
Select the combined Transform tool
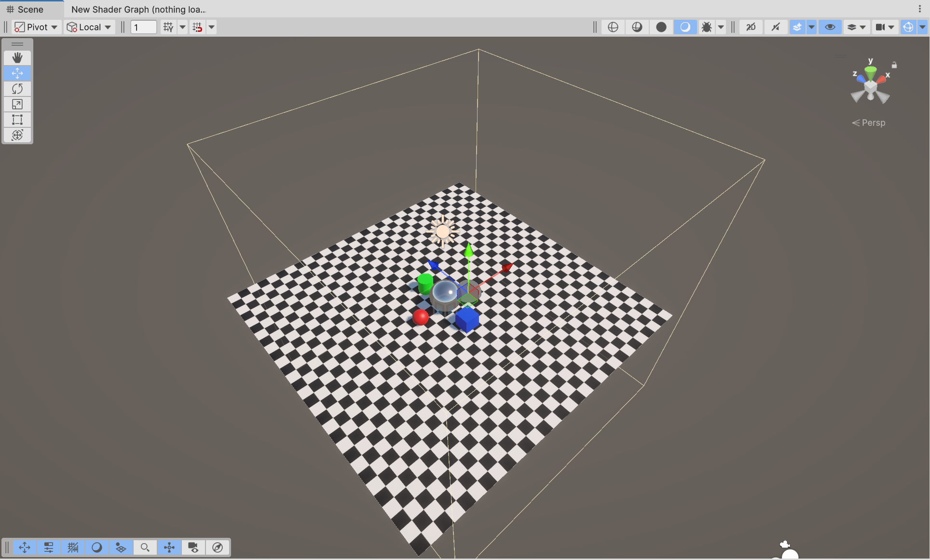click(x=17, y=135)
